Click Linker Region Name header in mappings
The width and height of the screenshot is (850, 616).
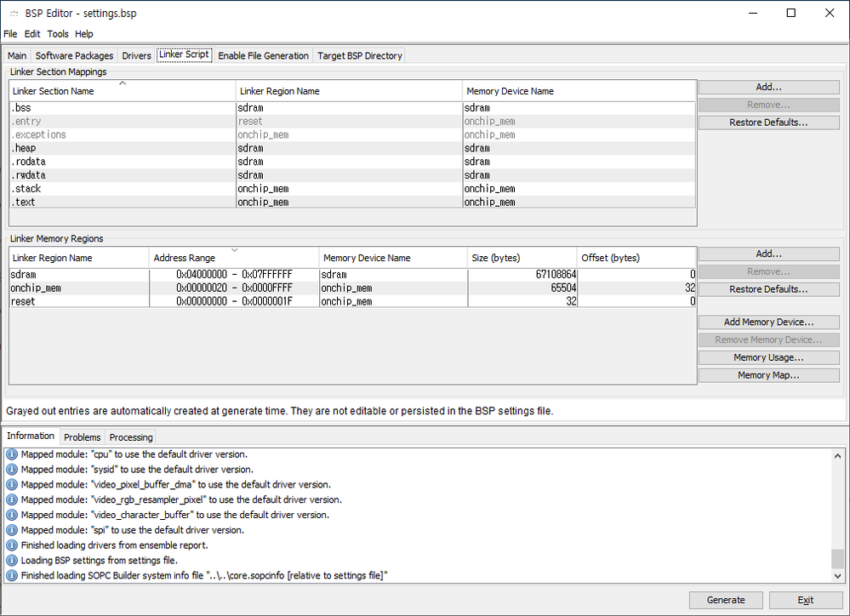[349, 91]
